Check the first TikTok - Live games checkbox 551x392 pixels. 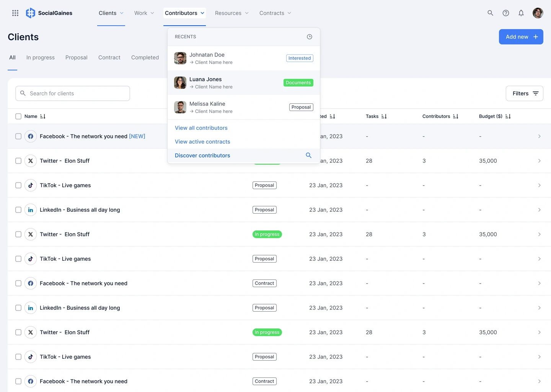point(18,185)
